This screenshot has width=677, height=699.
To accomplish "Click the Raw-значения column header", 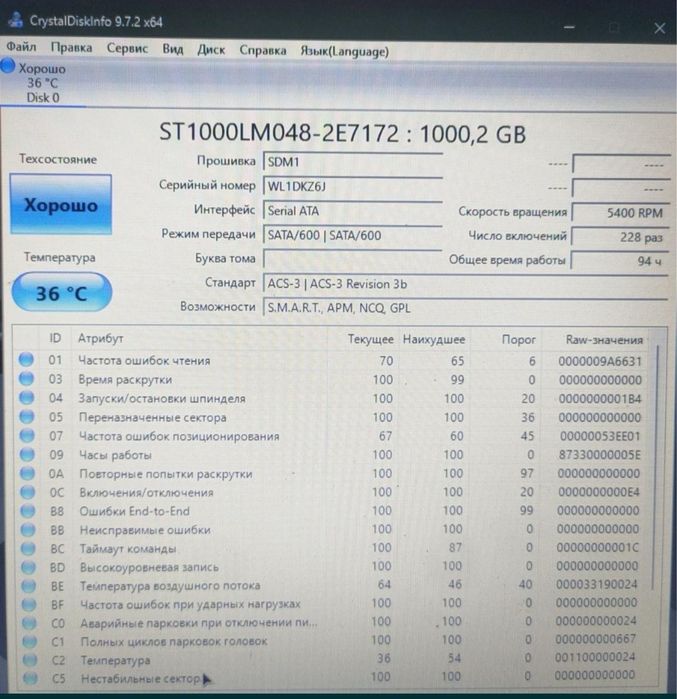I will pyautogui.click(x=604, y=340).
